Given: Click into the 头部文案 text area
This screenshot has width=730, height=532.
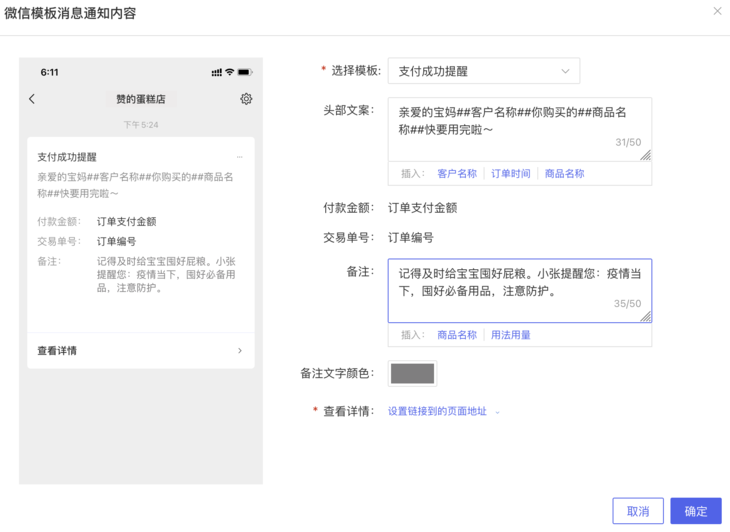Looking at the screenshot, I should point(520,129).
